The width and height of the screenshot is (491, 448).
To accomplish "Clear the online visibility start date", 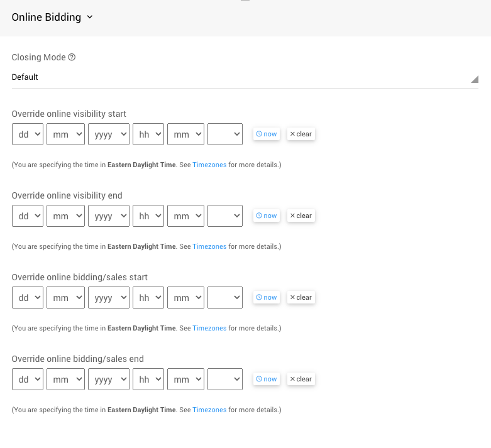I will click(301, 134).
